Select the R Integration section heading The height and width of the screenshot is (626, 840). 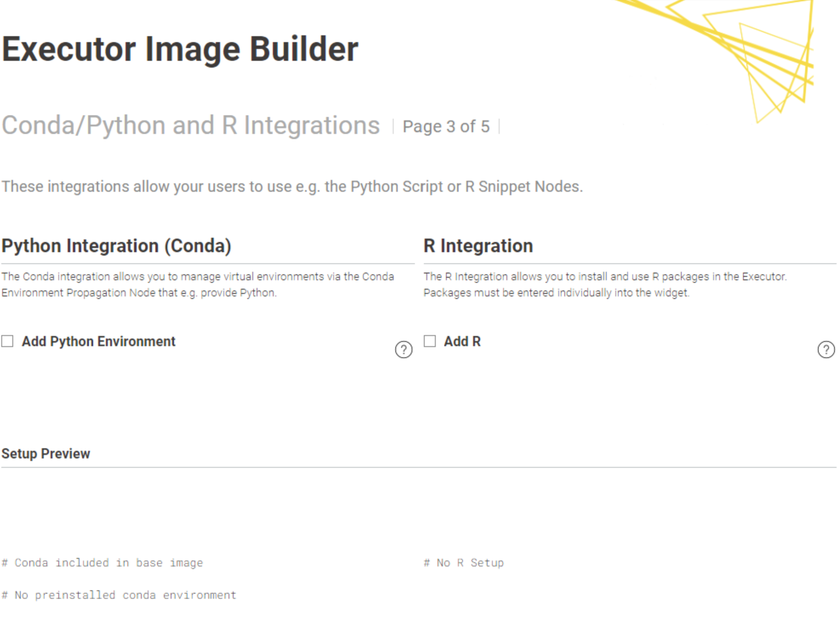coord(478,246)
